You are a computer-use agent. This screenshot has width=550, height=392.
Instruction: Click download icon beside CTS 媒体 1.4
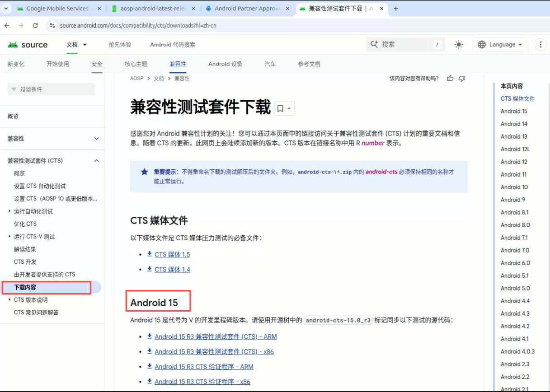click(150, 269)
